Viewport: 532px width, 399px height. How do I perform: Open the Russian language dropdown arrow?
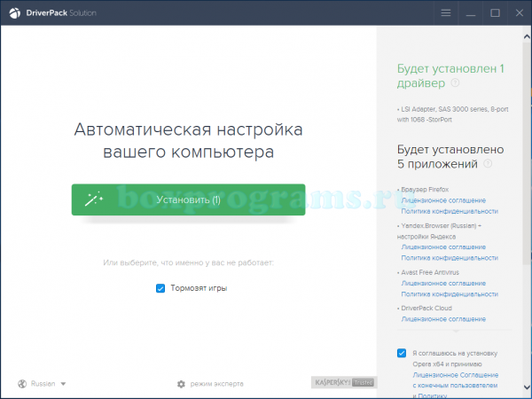(63, 384)
